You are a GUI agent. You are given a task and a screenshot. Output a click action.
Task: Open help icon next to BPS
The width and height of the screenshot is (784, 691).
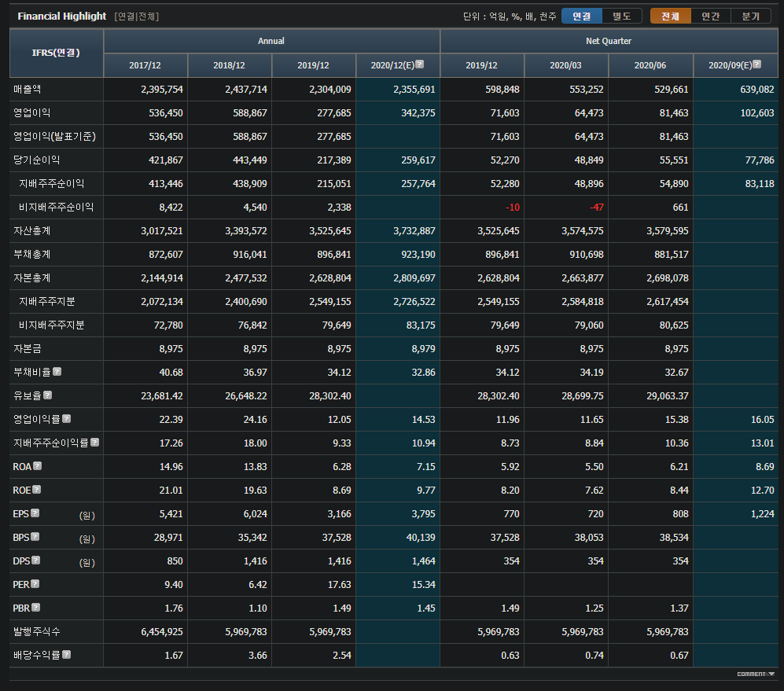click(35, 536)
